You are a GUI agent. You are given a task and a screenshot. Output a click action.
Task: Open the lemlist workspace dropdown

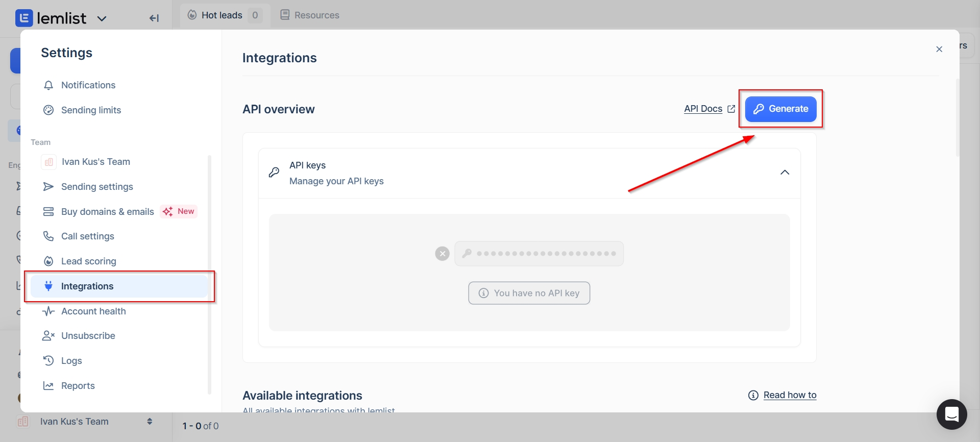coord(102,19)
